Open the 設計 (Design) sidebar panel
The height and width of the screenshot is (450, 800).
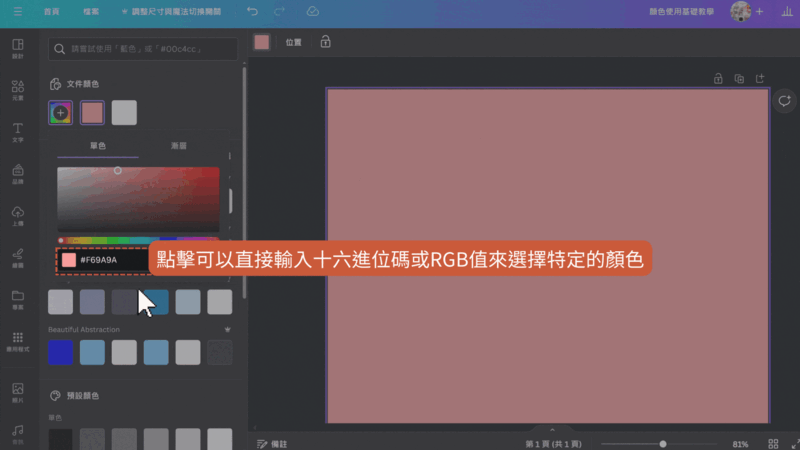click(x=18, y=49)
